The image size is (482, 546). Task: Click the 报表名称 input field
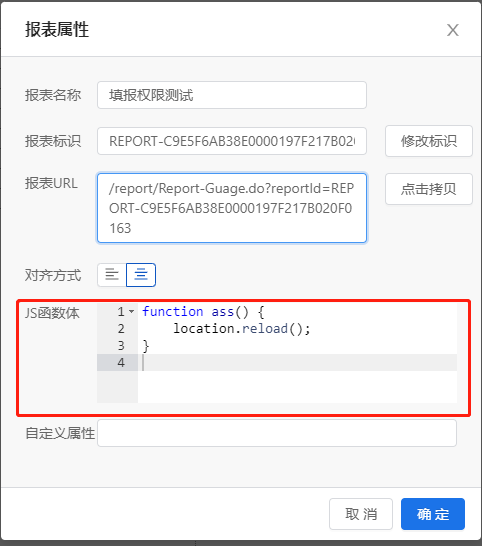click(x=232, y=95)
